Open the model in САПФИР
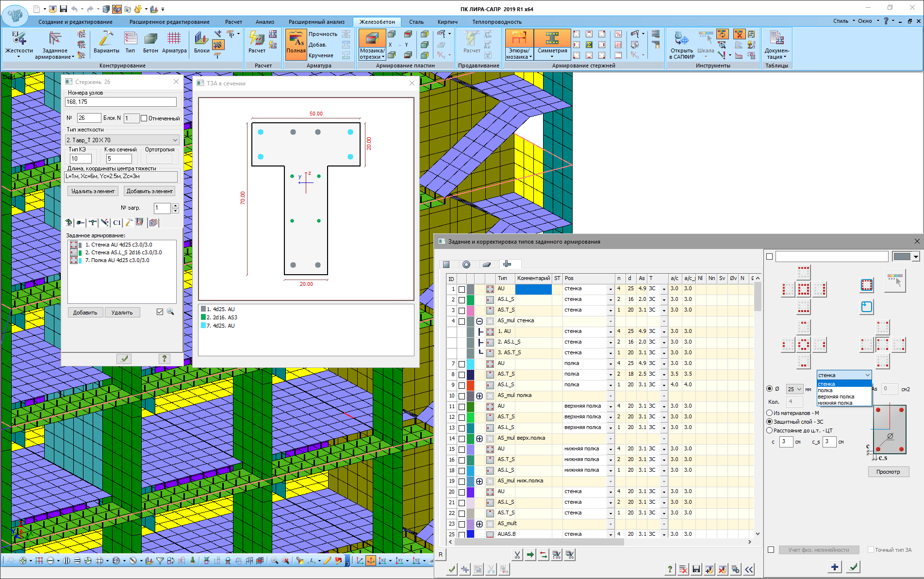Screen dimensions: 924x579 [681, 44]
